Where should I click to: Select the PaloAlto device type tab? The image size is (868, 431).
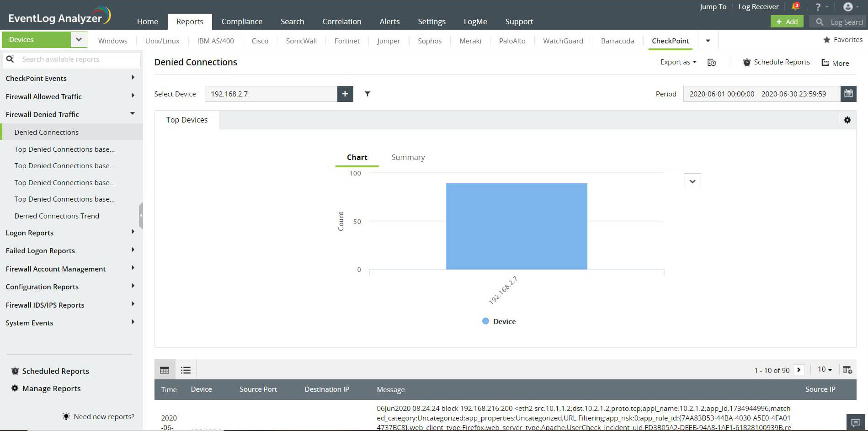click(512, 41)
